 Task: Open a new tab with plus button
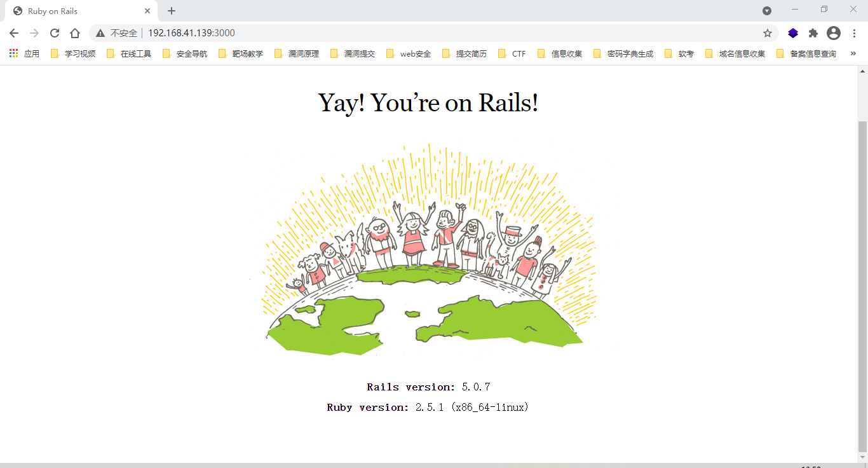pos(172,11)
